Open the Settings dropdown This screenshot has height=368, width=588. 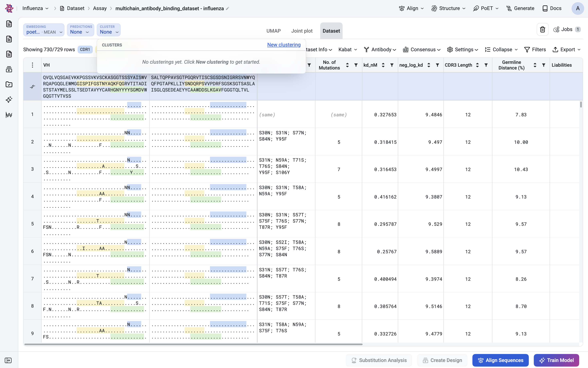pyautogui.click(x=463, y=50)
